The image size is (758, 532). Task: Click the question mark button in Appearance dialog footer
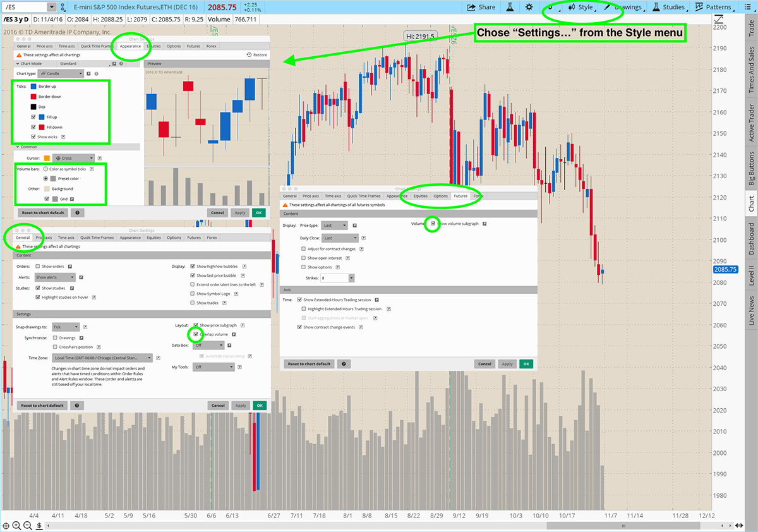[77, 213]
